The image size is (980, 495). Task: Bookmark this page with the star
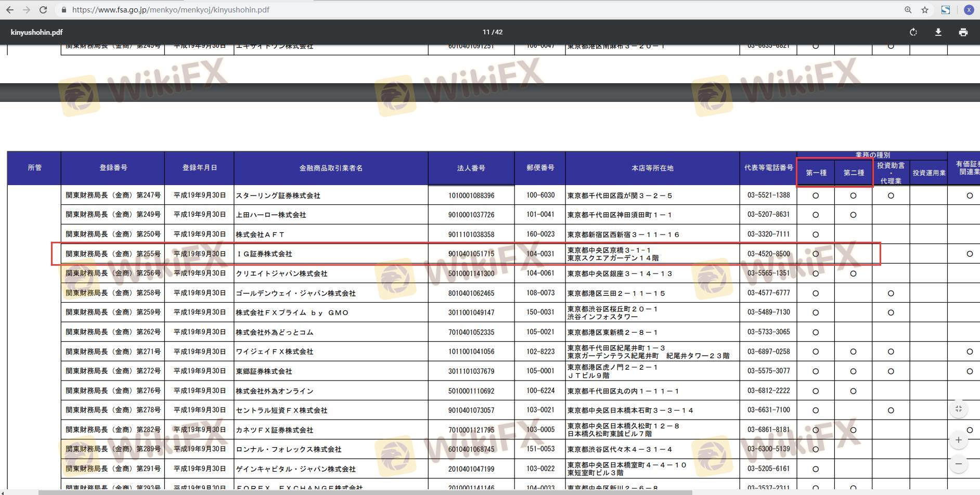tap(924, 10)
